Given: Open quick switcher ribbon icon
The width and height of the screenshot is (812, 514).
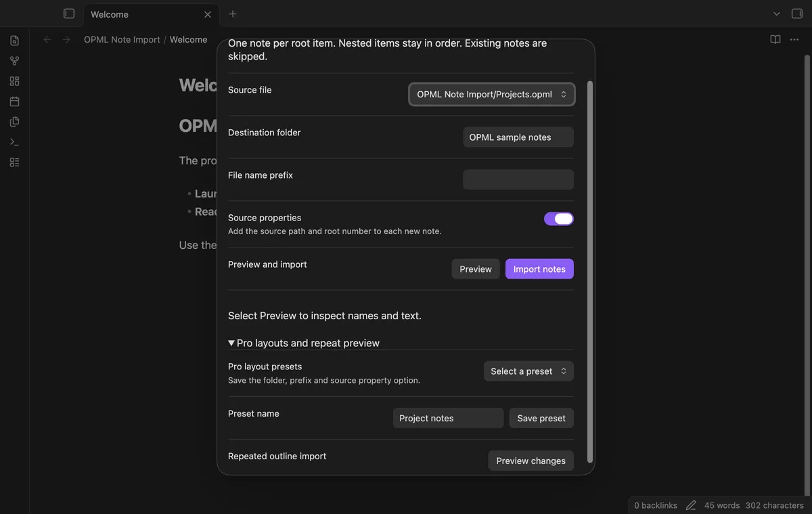Looking at the screenshot, I should [x=14, y=41].
